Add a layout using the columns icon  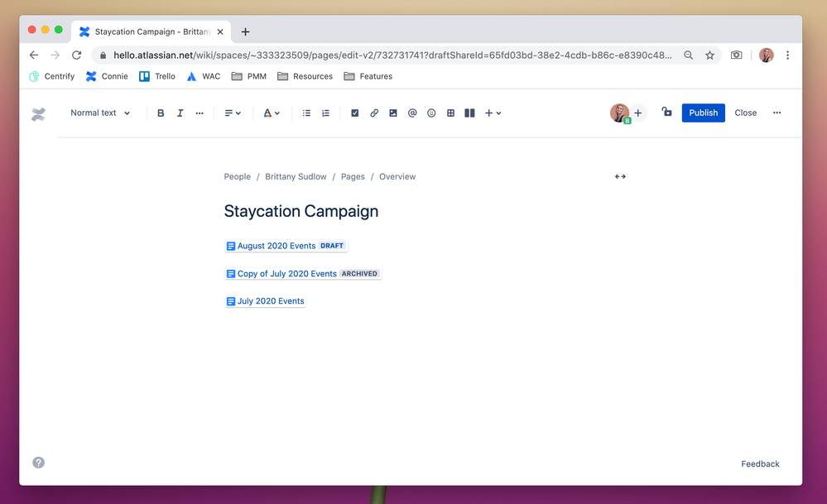(469, 113)
